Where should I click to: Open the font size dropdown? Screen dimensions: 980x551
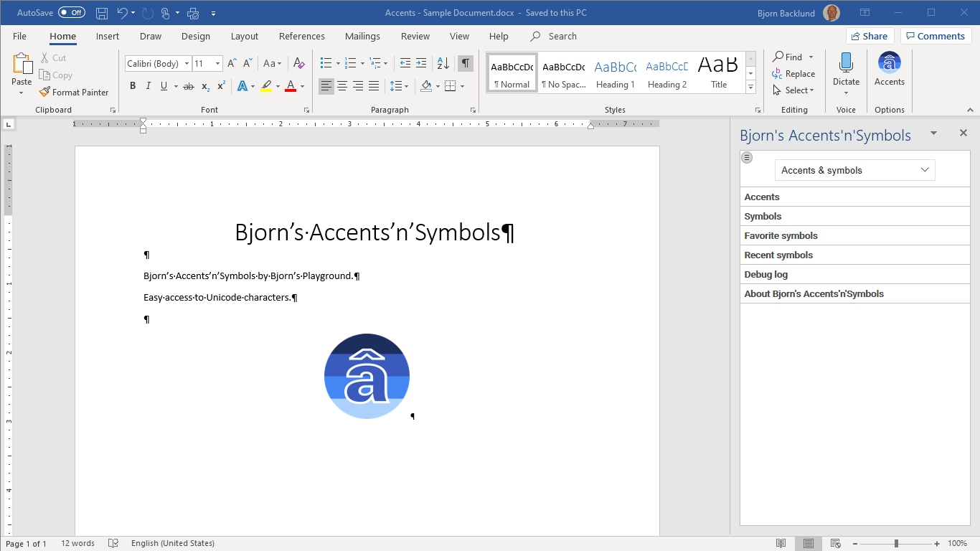pos(217,64)
